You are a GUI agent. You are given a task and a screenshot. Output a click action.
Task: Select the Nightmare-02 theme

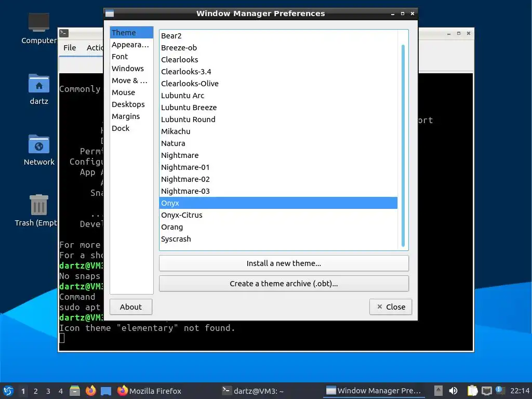[278, 179]
